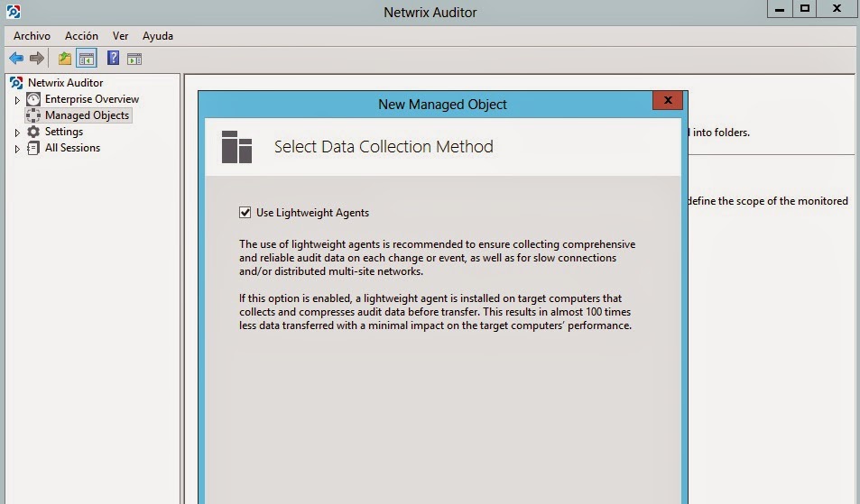Close the New Managed Object dialog
Screen dimensions: 860x504
tap(667, 101)
